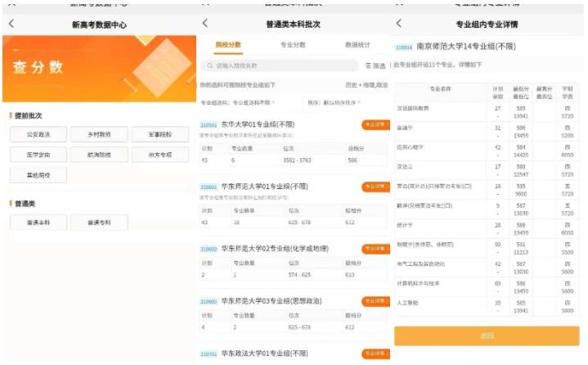
Task: Click the 电气工程及其自动化 major row
Action: (x=487, y=268)
